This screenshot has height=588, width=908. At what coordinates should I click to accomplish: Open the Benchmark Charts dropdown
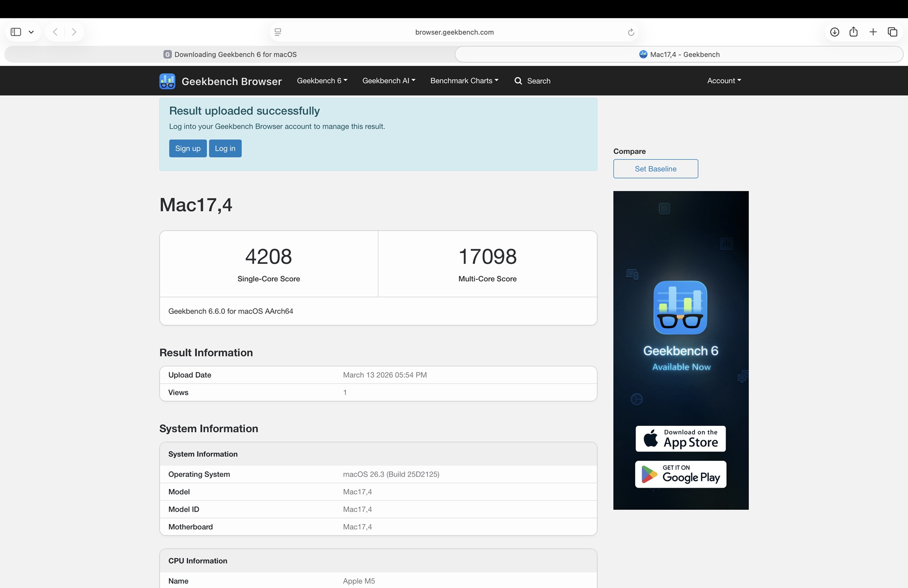464,81
